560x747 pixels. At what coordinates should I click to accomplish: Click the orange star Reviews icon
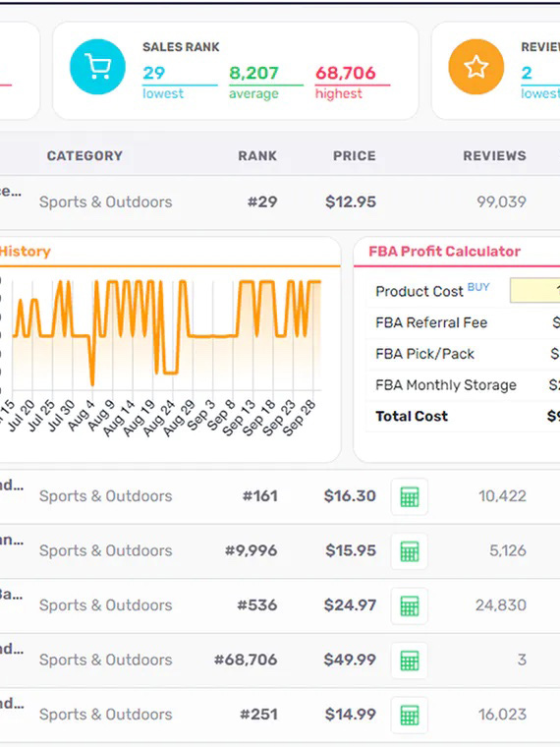tap(476, 67)
